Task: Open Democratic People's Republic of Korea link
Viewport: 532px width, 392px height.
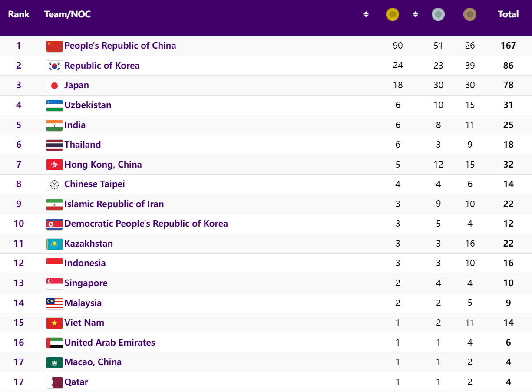Action: click(x=146, y=224)
